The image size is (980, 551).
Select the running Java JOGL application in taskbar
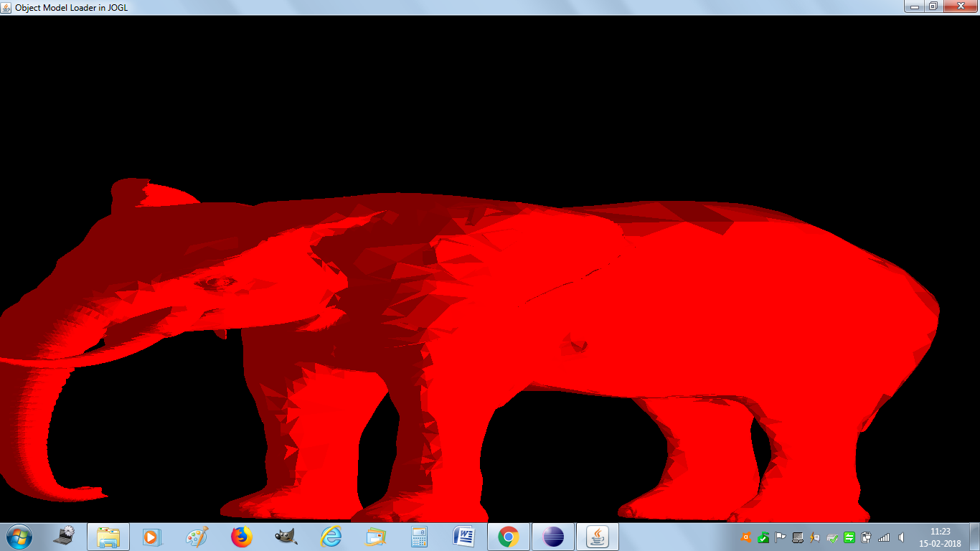pyautogui.click(x=598, y=535)
